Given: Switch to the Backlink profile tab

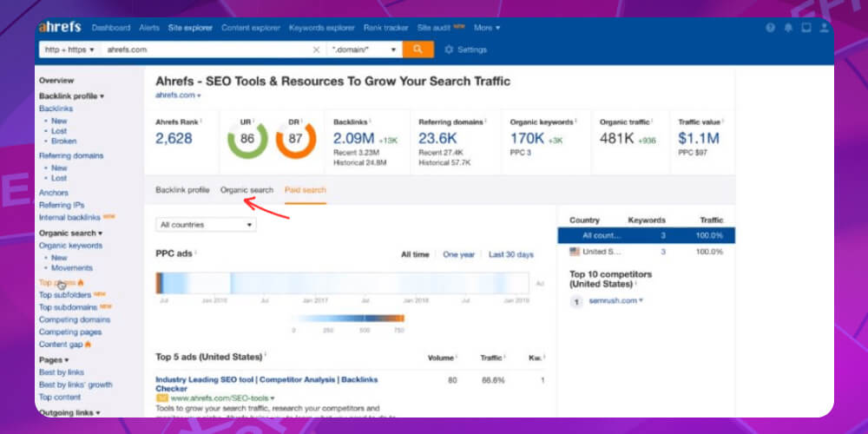Looking at the screenshot, I should (182, 190).
